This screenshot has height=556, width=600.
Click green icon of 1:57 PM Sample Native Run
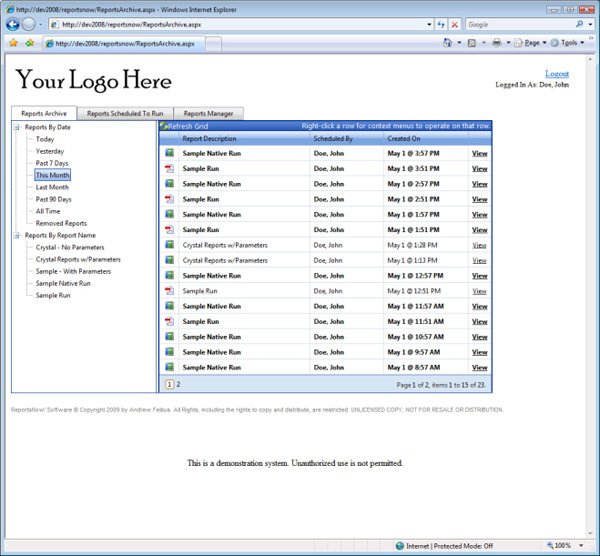169,214
